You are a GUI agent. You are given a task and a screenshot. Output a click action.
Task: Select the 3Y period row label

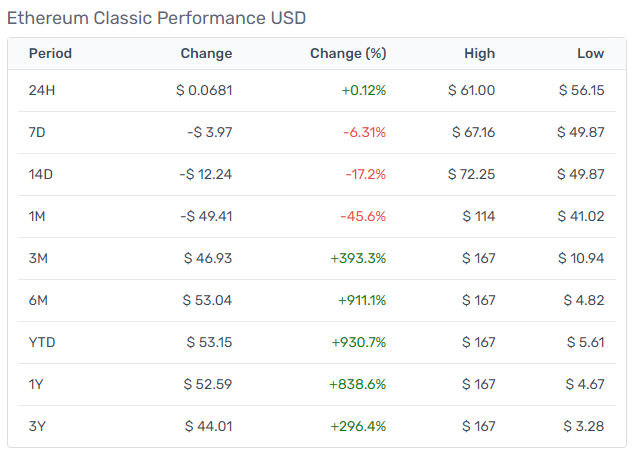click(37, 426)
